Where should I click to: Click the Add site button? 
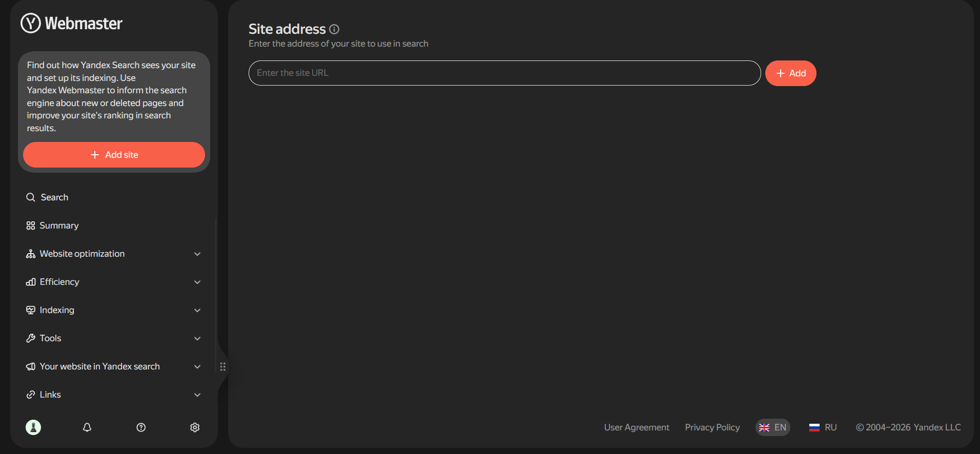(114, 155)
